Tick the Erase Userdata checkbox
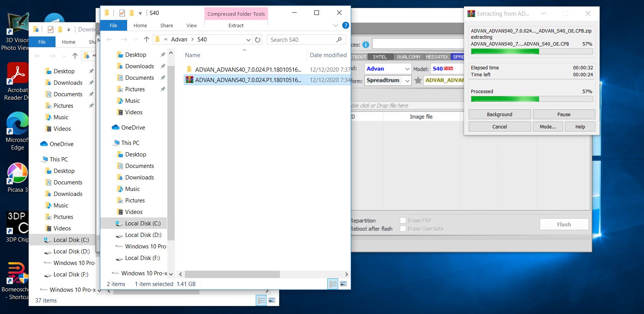Screen dimensions: 644x314 coord(403,229)
